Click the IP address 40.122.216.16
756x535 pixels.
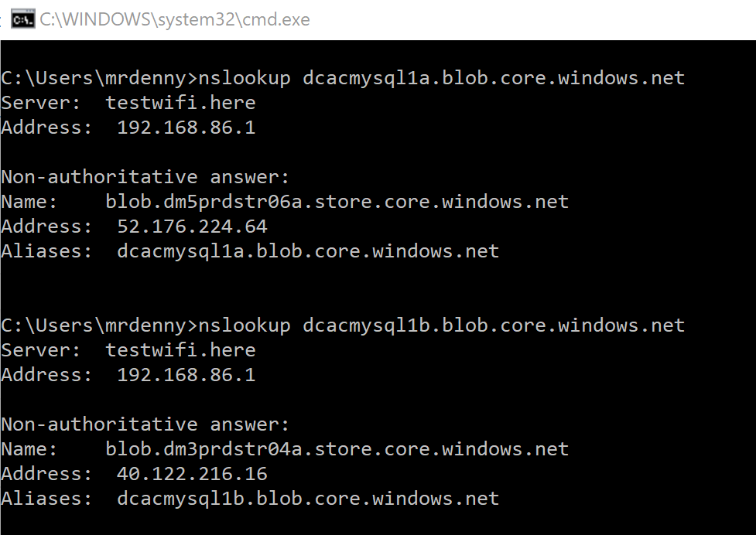[x=192, y=474]
